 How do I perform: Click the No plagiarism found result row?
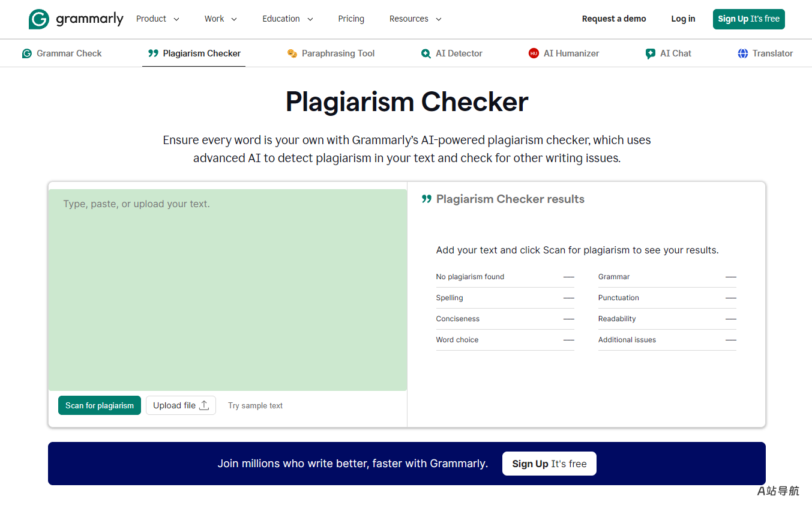click(505, 277)
